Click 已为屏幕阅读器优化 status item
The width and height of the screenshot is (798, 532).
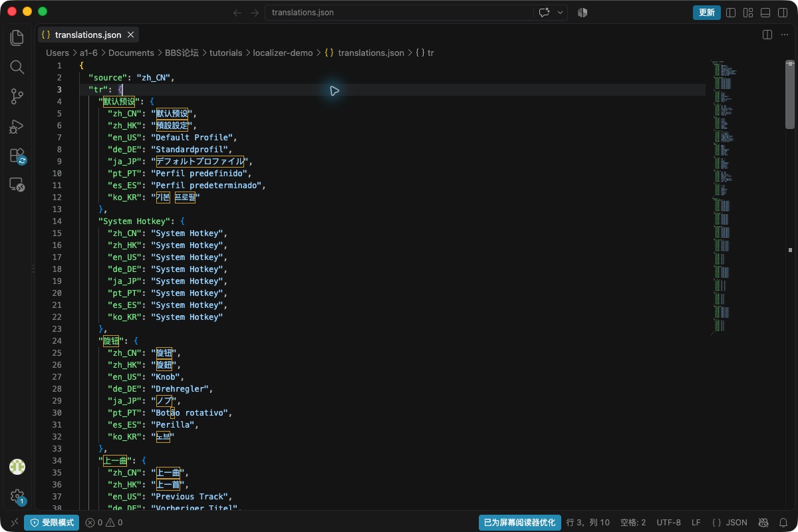tap(520, 523)
